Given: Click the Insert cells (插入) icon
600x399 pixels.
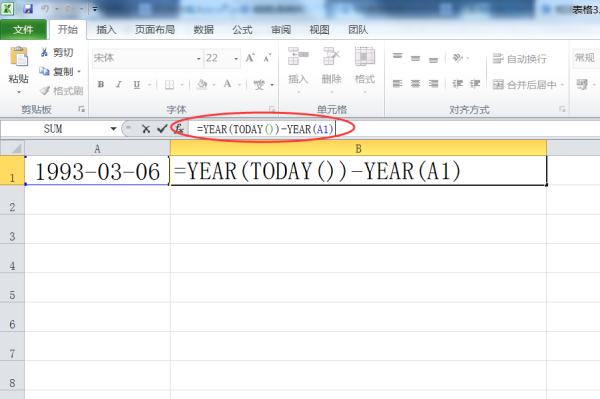Looking at the screenshot, I should 298,56.
